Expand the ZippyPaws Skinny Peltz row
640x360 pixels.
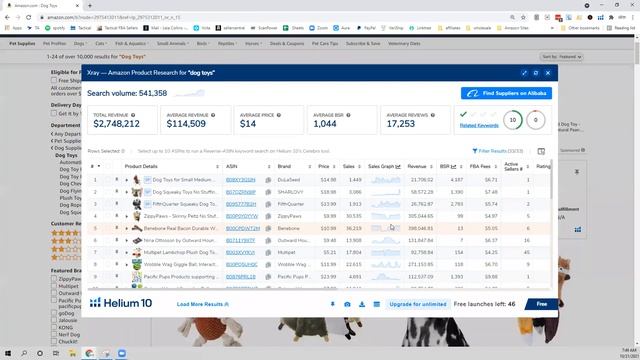pyautogui.click(x=127, y=216)
